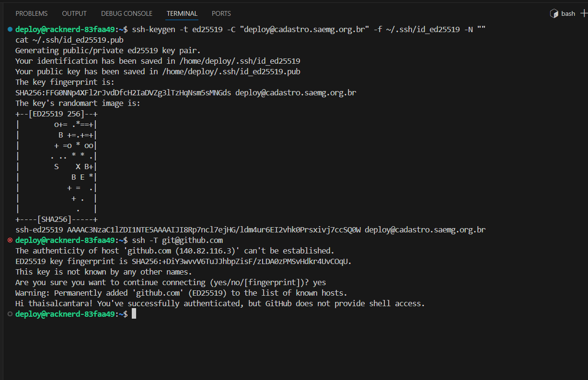The image size is (588, 380).
Task: Click the 'Hi thaisalcantara!' authentication message
Action: pyautogui.click(x=220, y=303)
